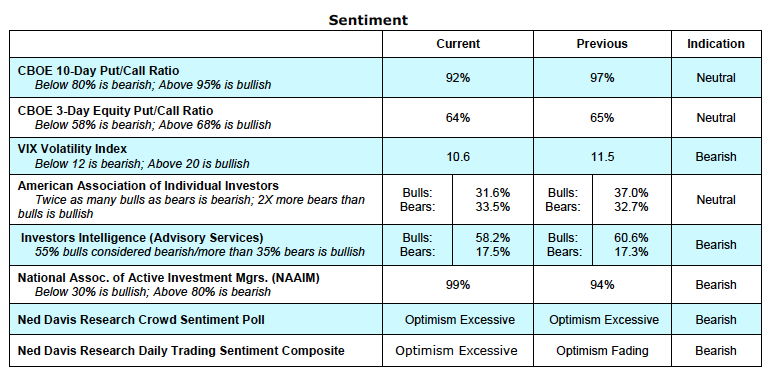Click current VIX value 10.6
Screen dimensions: 774x372
click(x=458, y=157)
